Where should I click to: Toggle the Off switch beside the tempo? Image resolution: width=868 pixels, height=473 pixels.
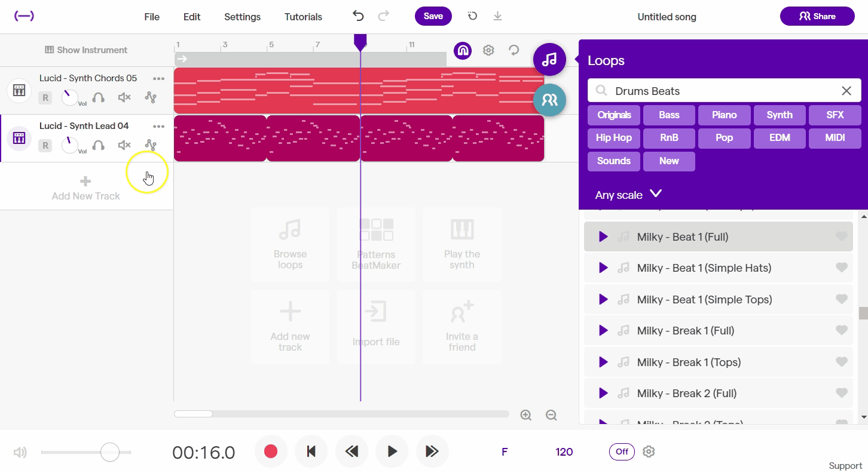pos(622,451)
